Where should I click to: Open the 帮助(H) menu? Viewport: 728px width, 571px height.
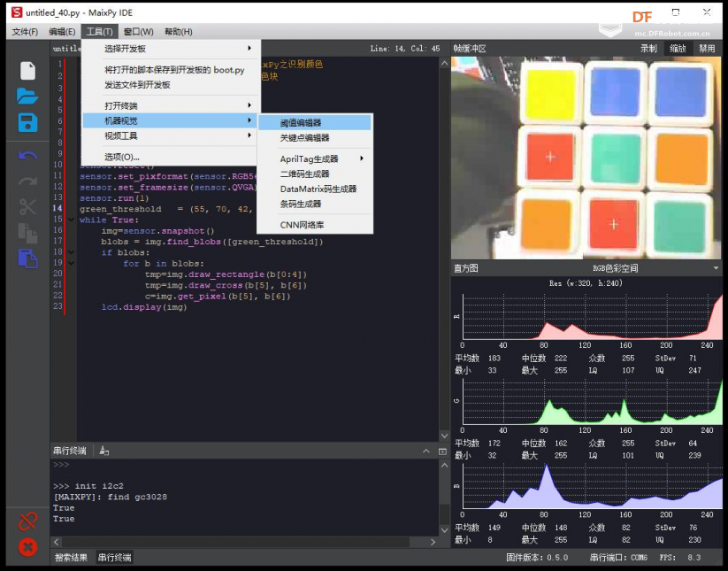pos(179,32)
